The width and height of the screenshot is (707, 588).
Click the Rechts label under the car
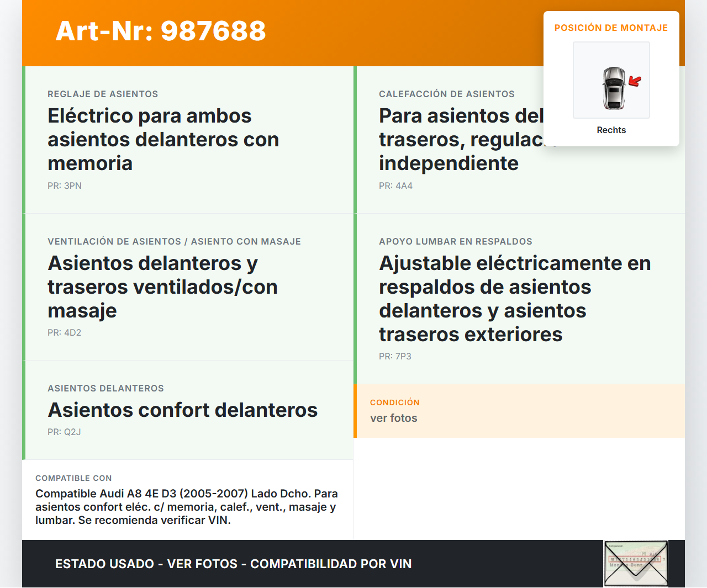click(611, 130)
